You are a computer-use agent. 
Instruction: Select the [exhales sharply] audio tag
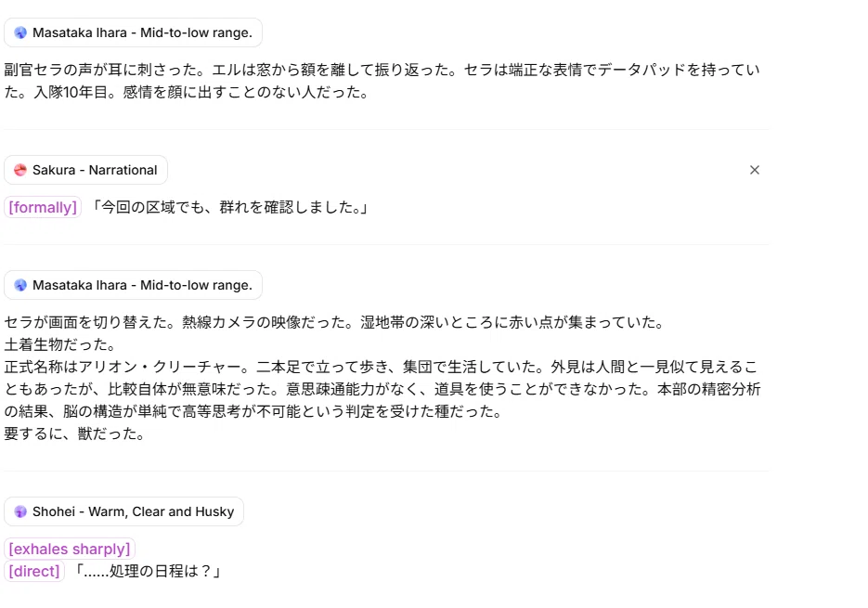click(70, 549)
